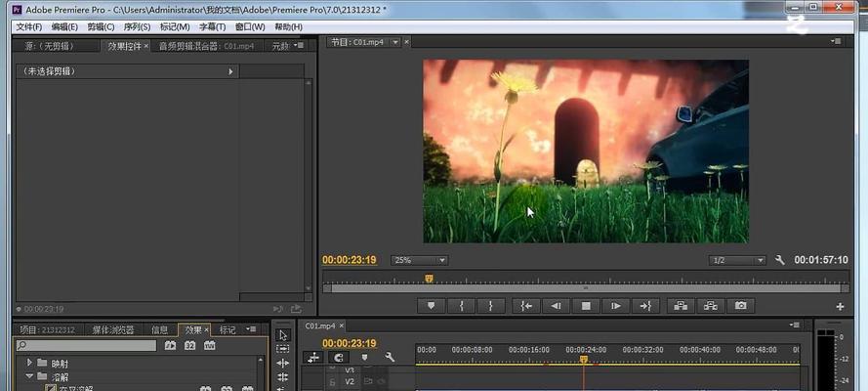Filter effects by 32-bit Color icon
868x391 pixels.
pyautogui.click(x=189, y=346)
